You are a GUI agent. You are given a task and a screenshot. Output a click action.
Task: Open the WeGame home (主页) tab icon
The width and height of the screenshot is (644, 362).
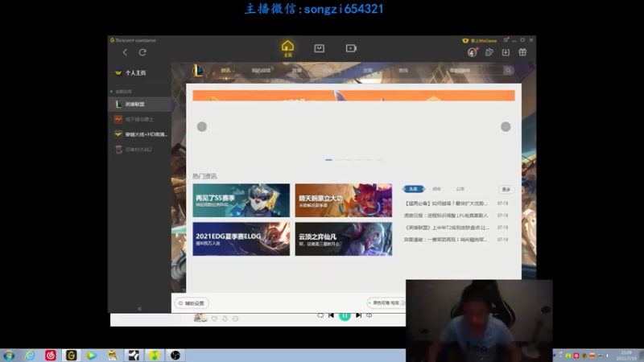287,48
